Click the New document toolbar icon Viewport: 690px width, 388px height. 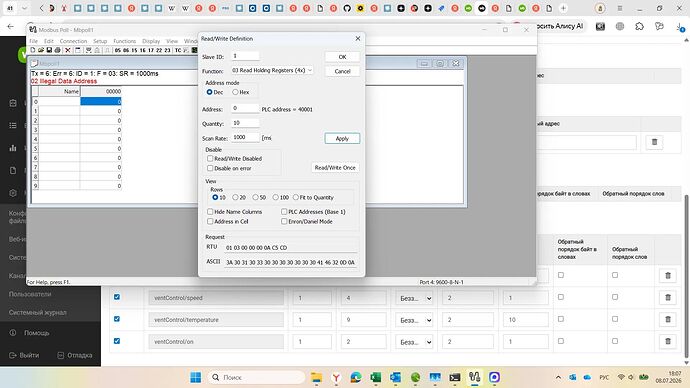pos(33,50)
